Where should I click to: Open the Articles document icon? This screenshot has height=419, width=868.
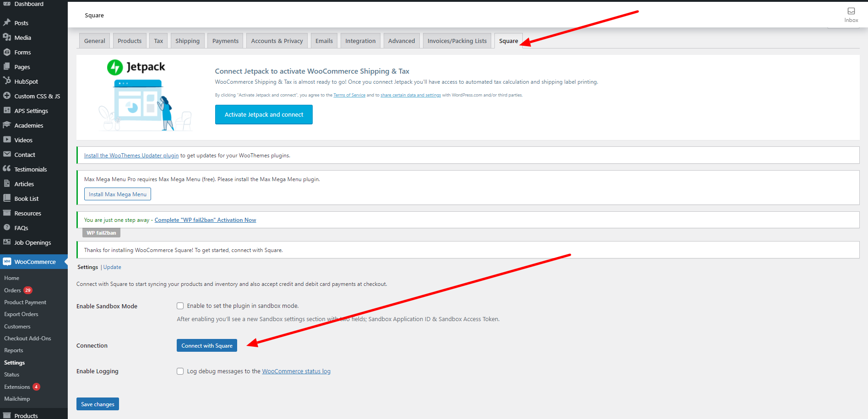[x=7, y=183]
